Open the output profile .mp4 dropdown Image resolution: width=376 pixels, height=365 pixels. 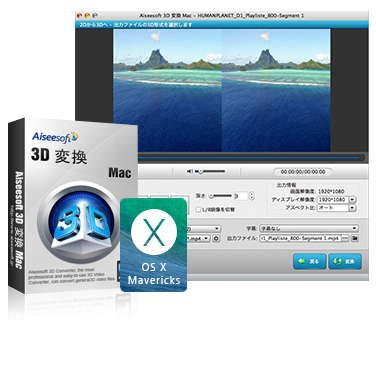pyautogui.click(x=199, y=238)
